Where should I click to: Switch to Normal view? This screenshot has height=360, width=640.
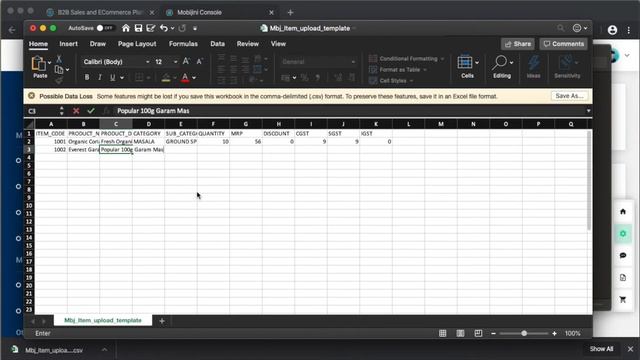(442, 333)
